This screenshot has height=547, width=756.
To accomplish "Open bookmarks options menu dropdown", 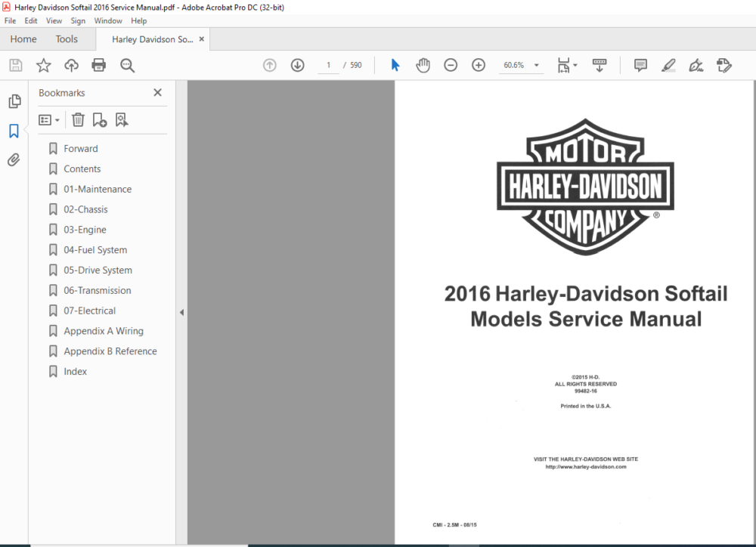I will pyautogui.click(x=48, y=120).
